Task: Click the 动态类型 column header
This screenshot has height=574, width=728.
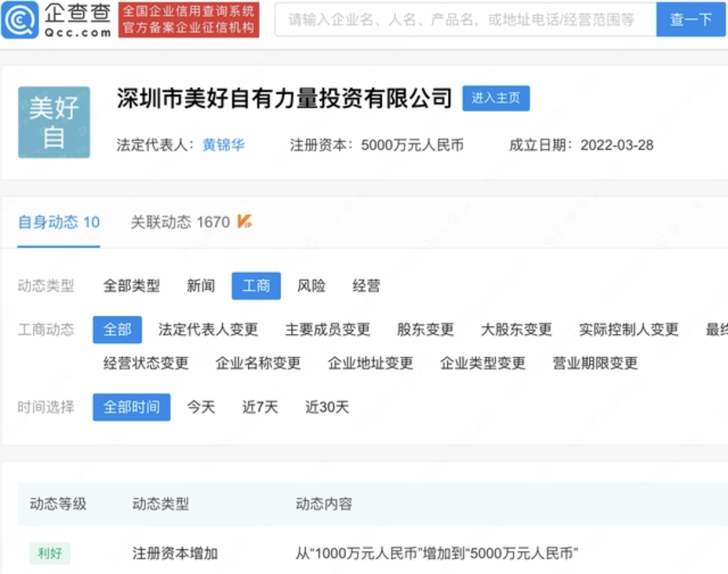Action: 160,503
